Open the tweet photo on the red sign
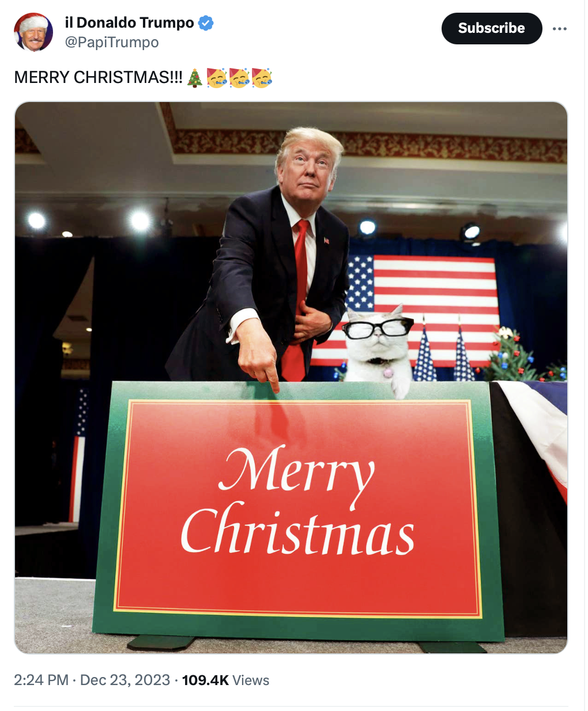 tap(298, 507)
